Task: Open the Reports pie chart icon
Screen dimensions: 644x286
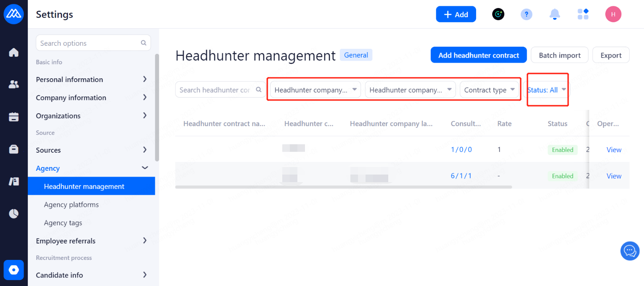Action: pos(14,214)
